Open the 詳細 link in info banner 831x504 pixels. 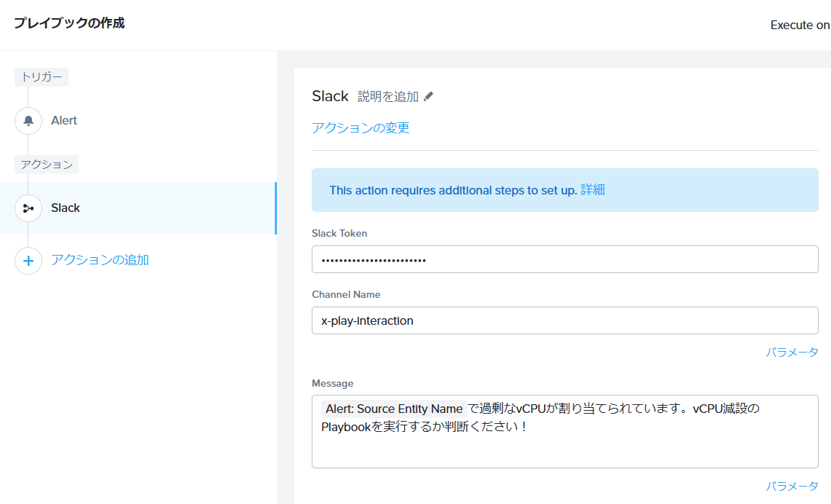[593, 190]
